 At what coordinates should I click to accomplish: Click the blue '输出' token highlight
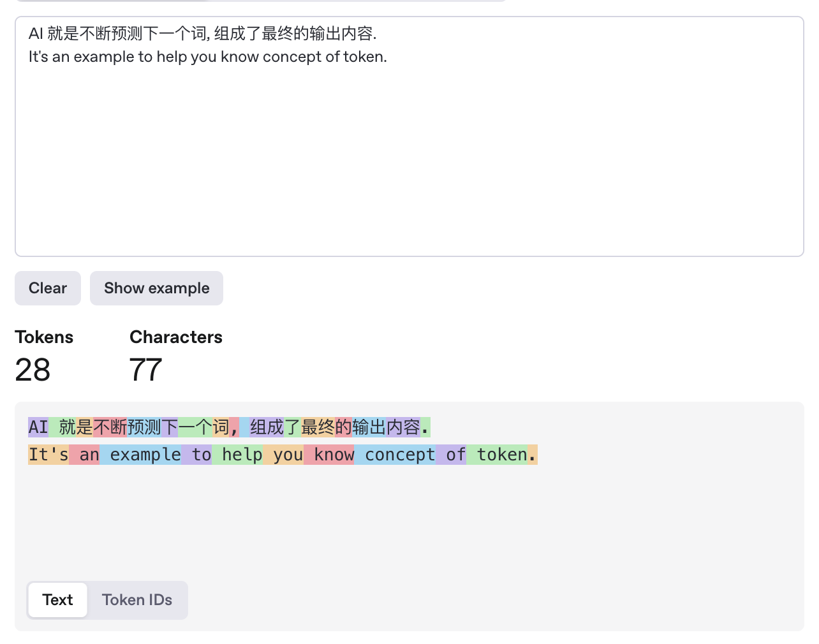pyautogui.click(x=369, y=427)
